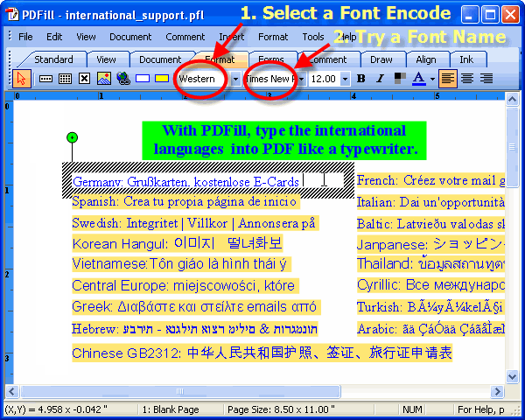Switch to the Document toolbar tab
The width and height of the screenshot is (525, 420).
click(160, 59)
